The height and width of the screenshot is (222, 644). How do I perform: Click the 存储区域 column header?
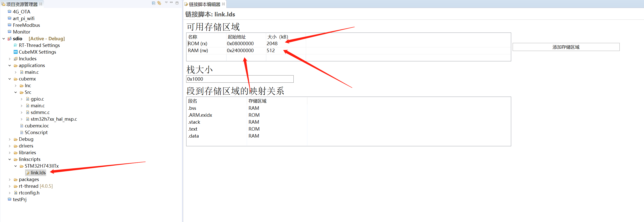[x=257, y=101]
